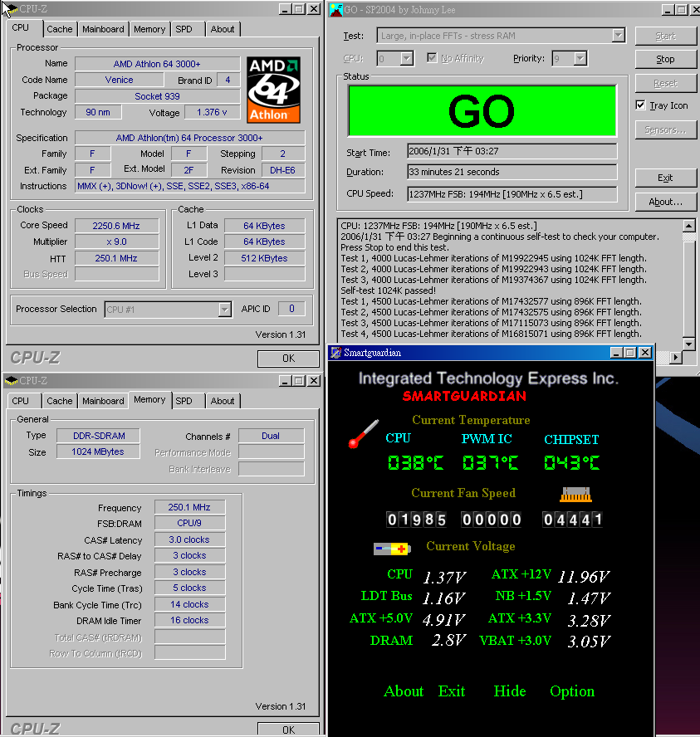Click the SP2004 title bar app icon
Screen dimensions: 700x737
point(336,9)
